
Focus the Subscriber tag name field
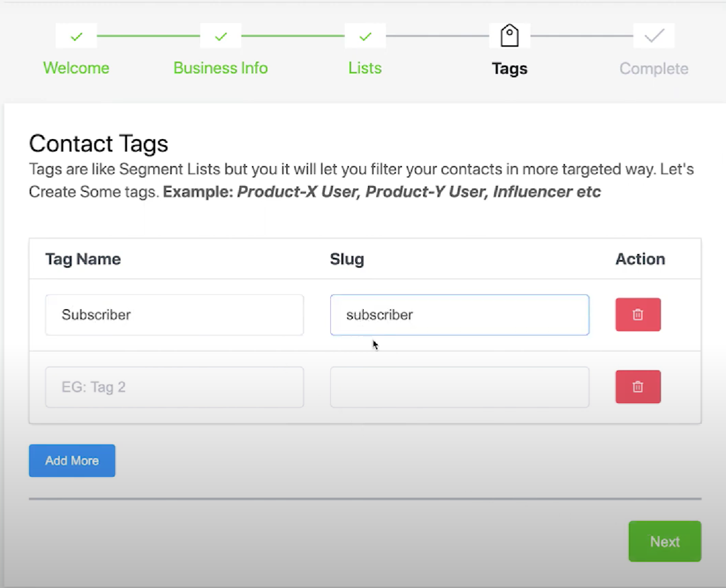coord(174,315)
